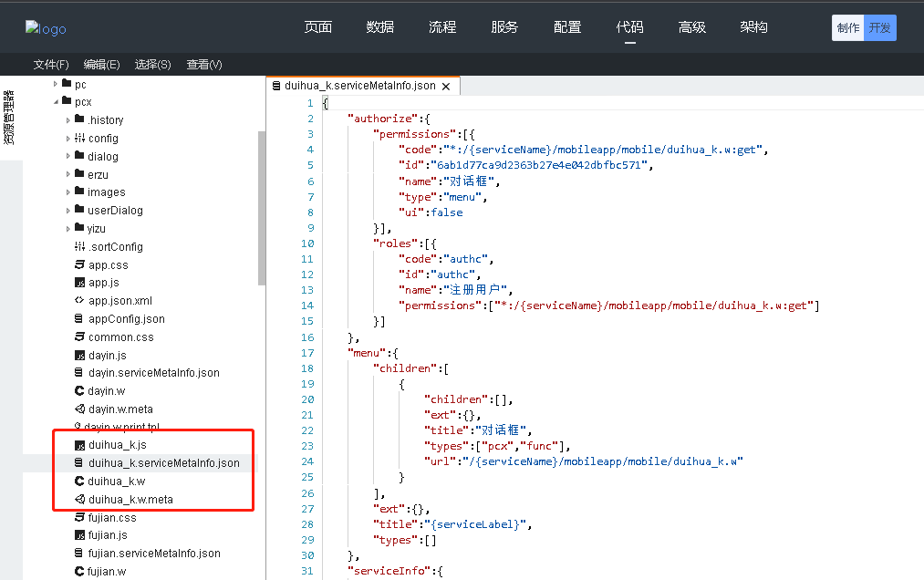Click the appConfig.json database icon
The height and width of the screenshot is (580, 924).
pos(79,319)
